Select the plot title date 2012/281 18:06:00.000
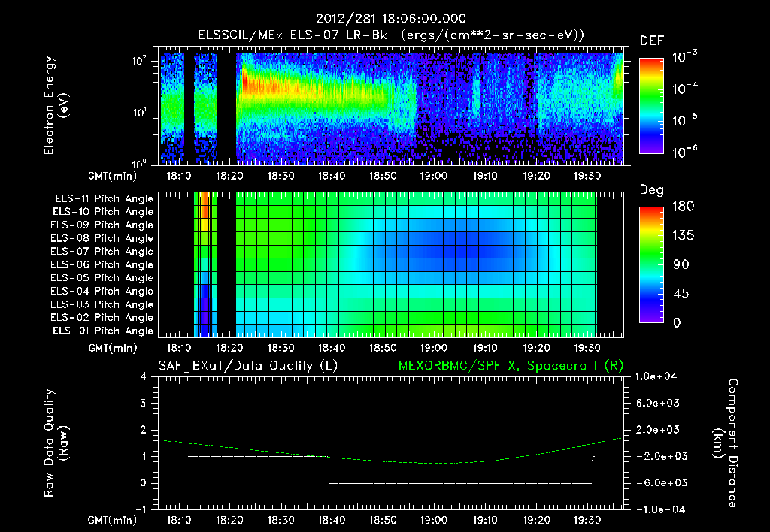This screenshot has width=770, height=532. click(390, 19)
